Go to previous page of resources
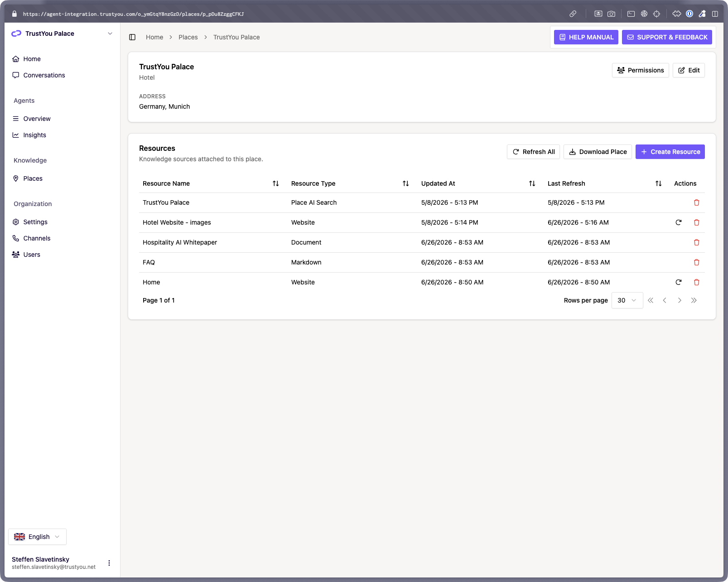The image size is (728, 582). [x=665, y=300]
